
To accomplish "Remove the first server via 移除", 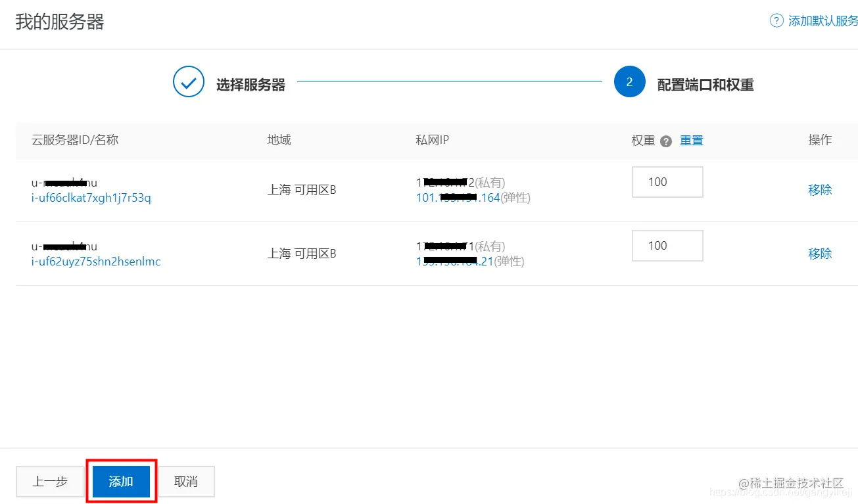I will pyautogui.click(x=820, y=190).
